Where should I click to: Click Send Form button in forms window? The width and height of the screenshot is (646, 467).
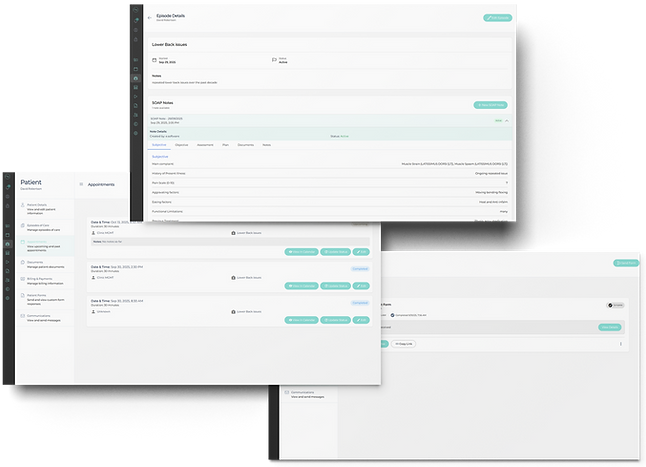click(626, 263)
